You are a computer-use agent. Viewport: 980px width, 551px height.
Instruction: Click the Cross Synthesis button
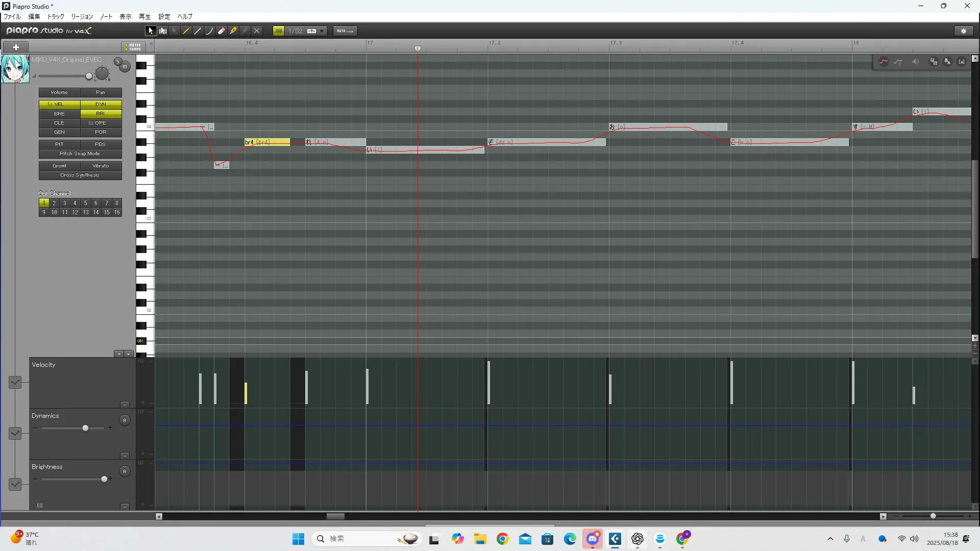click(x=80, y=175)
